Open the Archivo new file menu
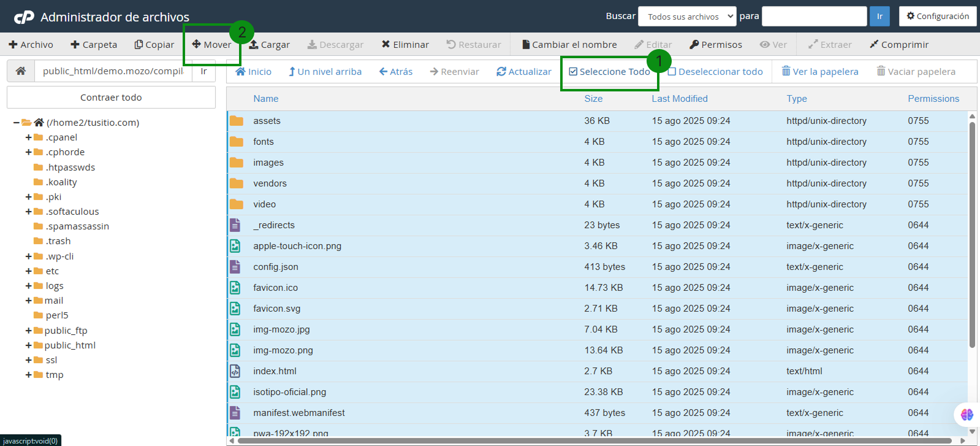980x446 pixels. [31, 45]
